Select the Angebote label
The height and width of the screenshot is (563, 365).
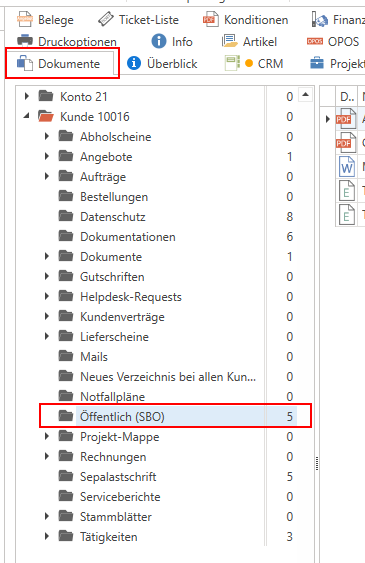coord(106,157)
